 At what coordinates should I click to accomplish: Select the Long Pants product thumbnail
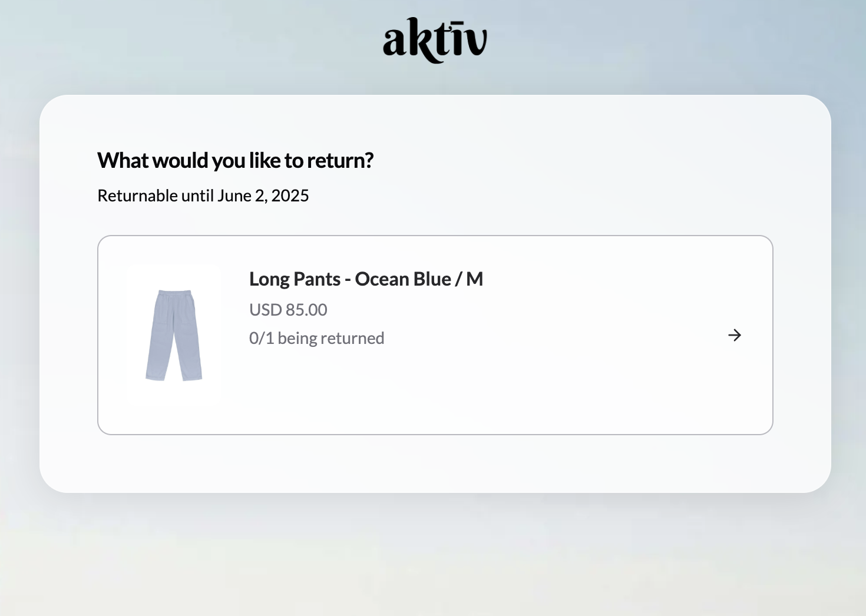point(174,335)
